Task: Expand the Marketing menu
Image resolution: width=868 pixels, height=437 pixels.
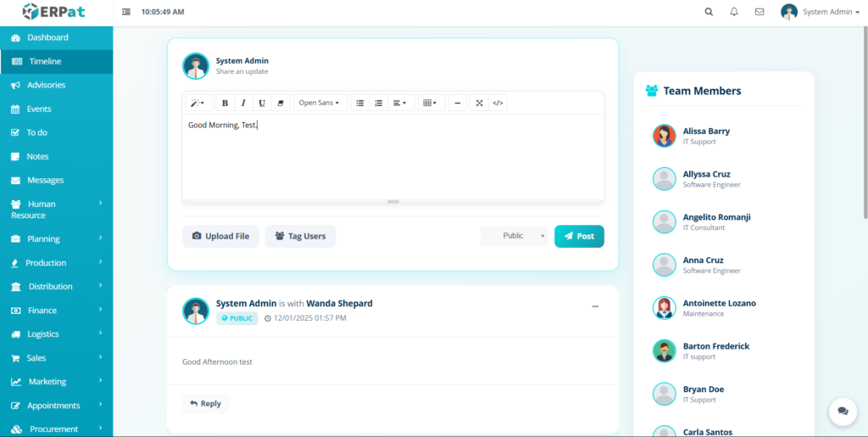Action: (x=57, y=382)
